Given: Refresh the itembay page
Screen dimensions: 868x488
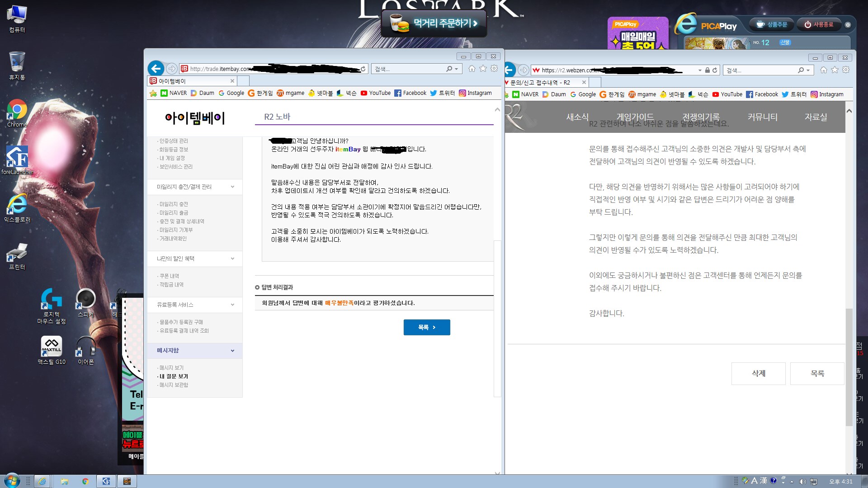Looking at the screenshot, I should coord(363,69).
